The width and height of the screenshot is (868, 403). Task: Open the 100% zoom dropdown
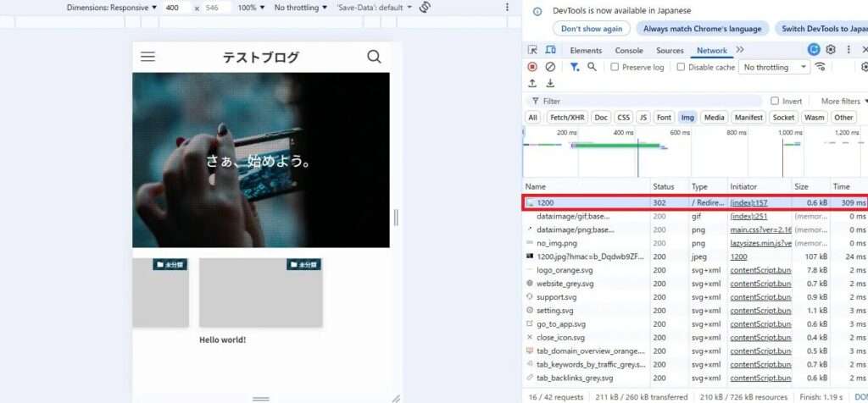pos(250,8)
